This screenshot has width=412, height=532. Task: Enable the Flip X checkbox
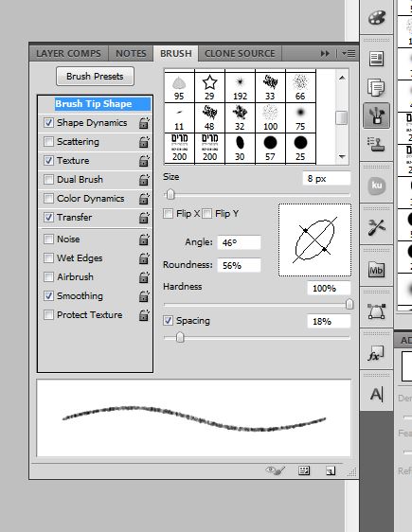pos(168,213)
